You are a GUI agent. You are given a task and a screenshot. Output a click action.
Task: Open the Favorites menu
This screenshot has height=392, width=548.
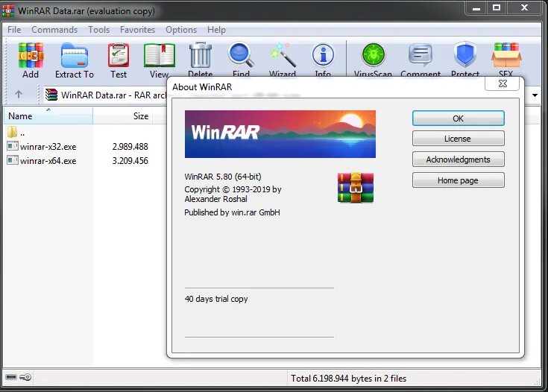click(137, 30)
